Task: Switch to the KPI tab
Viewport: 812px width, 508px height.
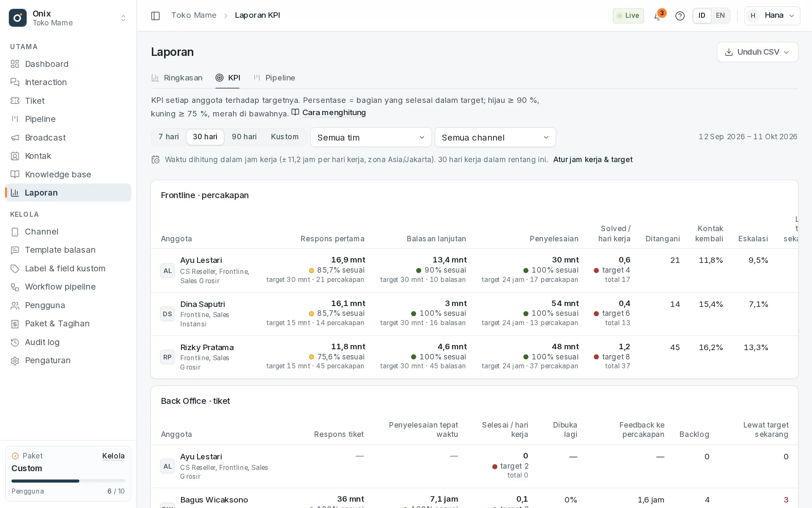Action: 228,78
